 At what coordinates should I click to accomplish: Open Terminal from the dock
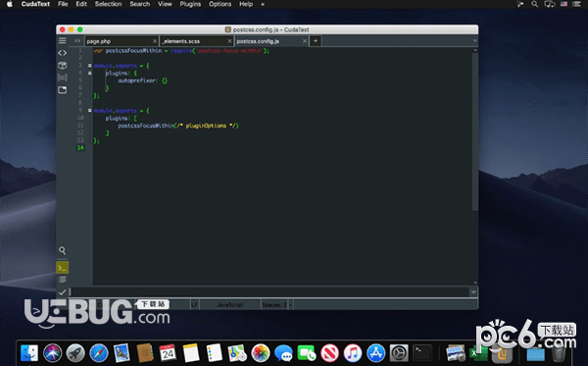pos(421,353)
